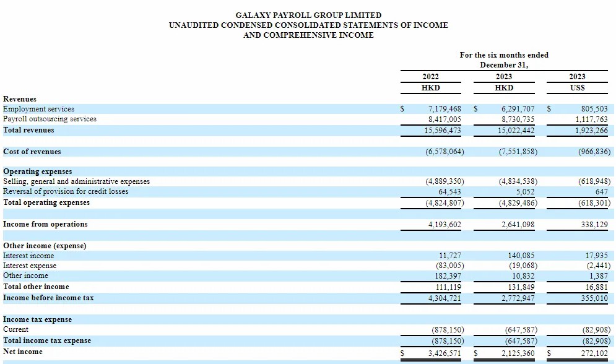Image resolution: width=616 pixels, height=364 pixels.
Task: Click the Other income US$ value 1,387
Action: coord(598,276)
